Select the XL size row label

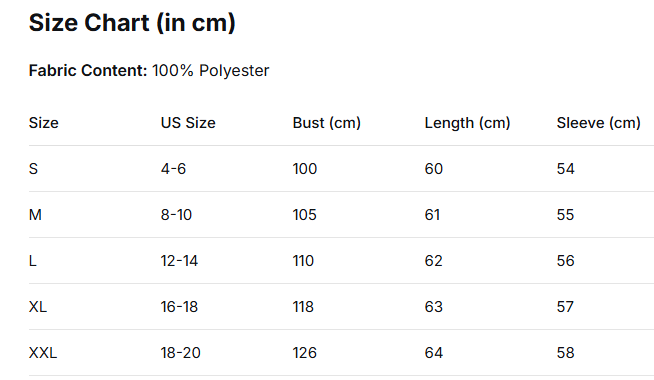(x=38, y=307)
